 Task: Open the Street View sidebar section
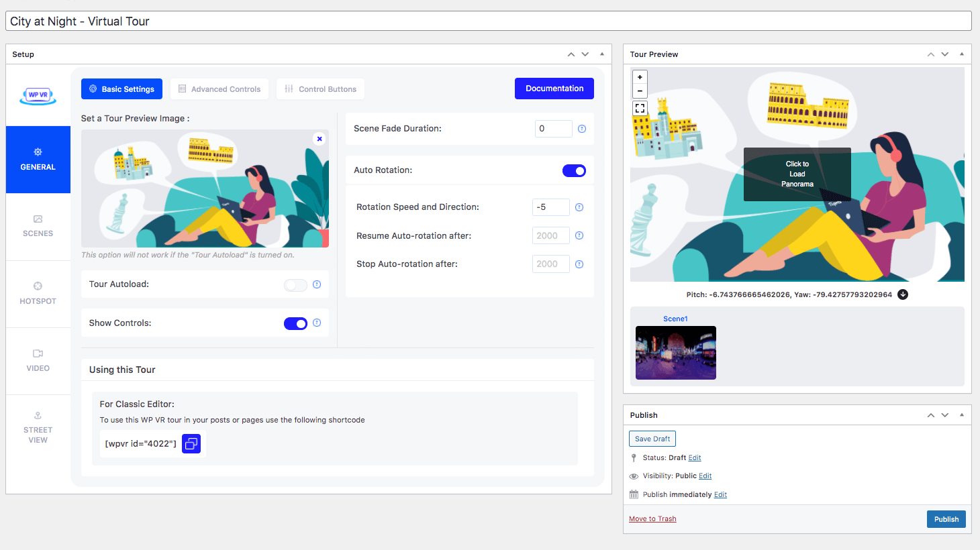pos(38,428)
